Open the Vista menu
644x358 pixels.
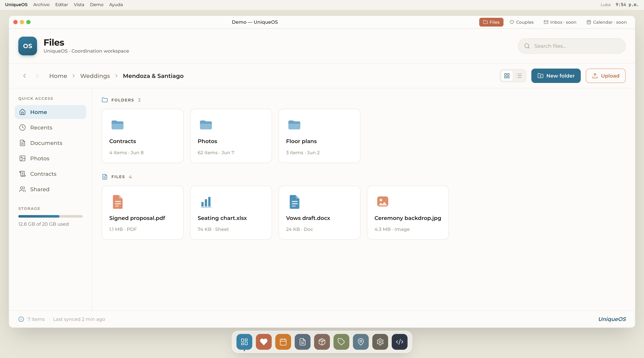(79, 4)
